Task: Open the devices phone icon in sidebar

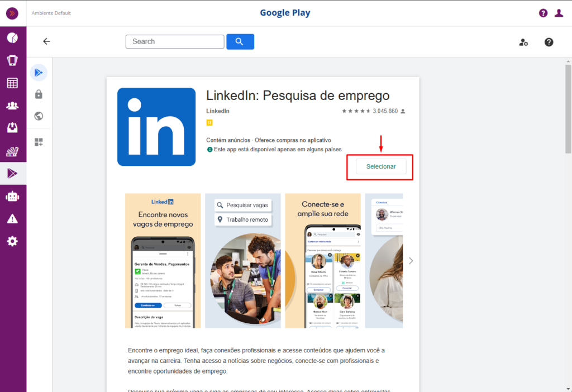Action: (12, 60)
